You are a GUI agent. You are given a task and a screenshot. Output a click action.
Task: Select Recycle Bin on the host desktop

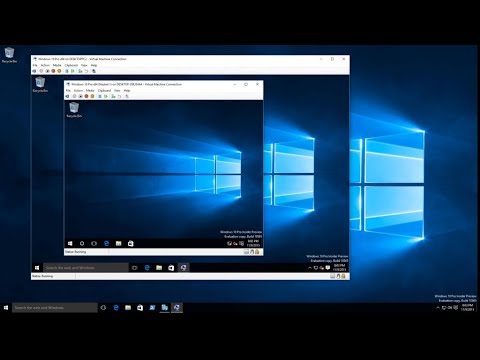[9, 55]
